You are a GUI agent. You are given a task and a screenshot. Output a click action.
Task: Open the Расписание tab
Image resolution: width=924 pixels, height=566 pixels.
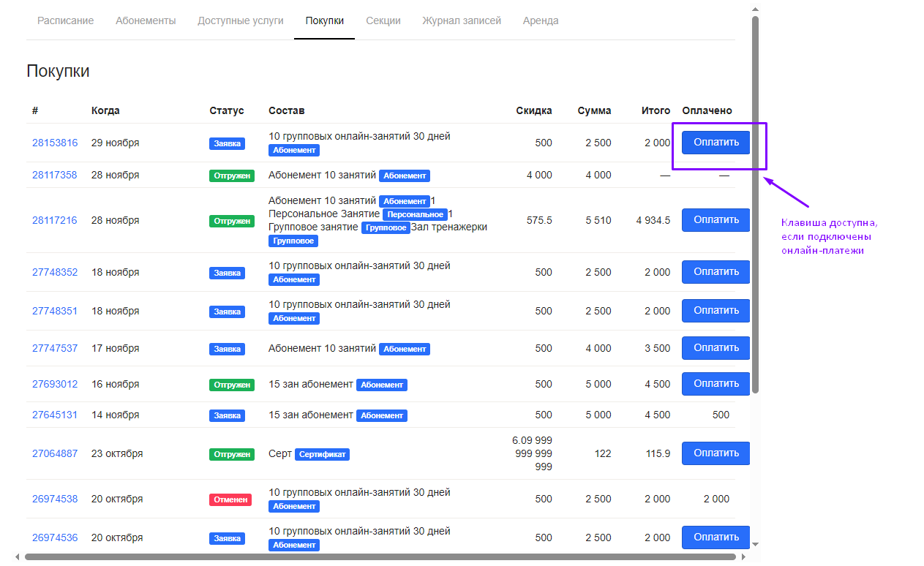(x=66, y=20)
